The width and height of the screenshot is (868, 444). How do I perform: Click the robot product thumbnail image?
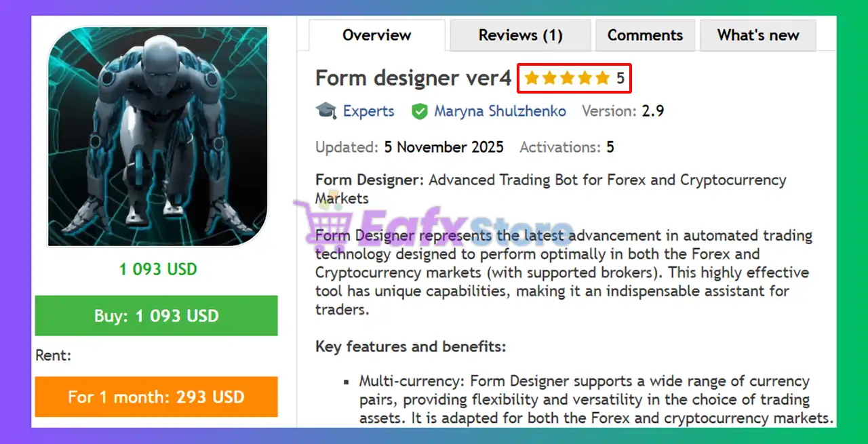click(x=157, y=136)
